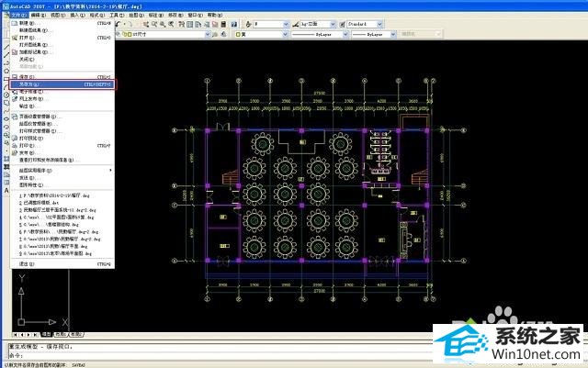Activate the Zoom Realtime magnifier tool
Viewport: 588px width, 368px height.
154,24
